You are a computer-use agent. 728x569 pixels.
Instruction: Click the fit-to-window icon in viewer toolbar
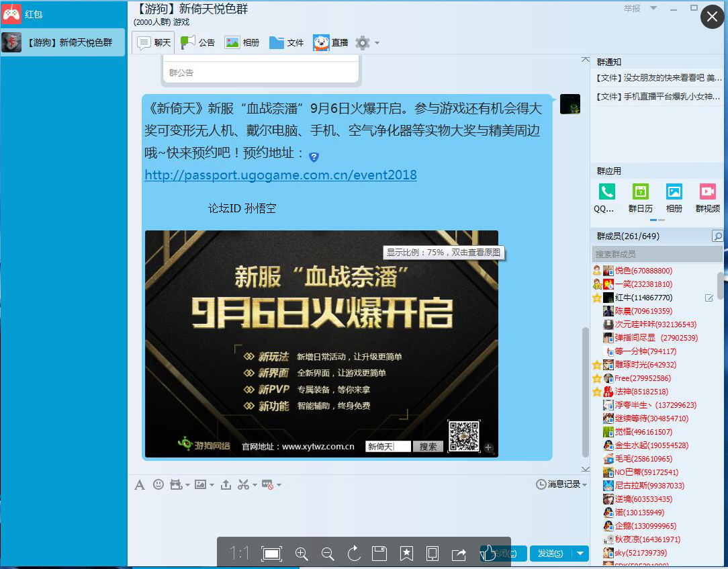point(271,553)
